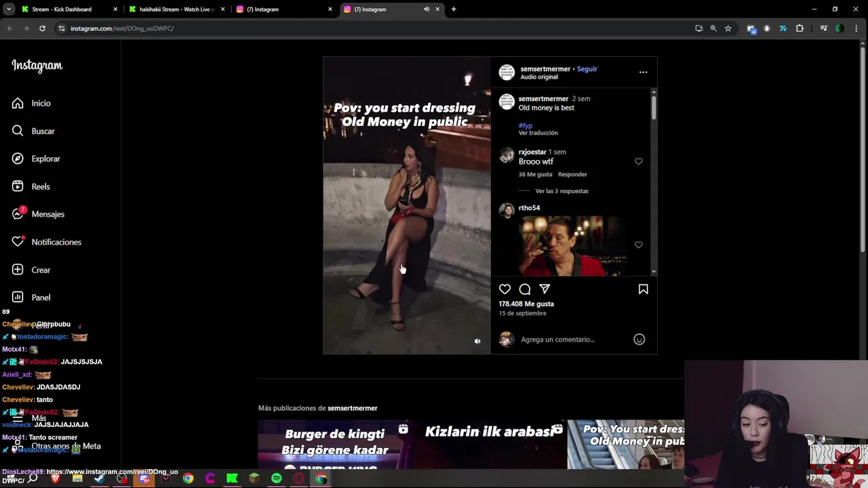The image size is (868, 488).
Task: Click the address bar URL
Action: click(122, 28)
